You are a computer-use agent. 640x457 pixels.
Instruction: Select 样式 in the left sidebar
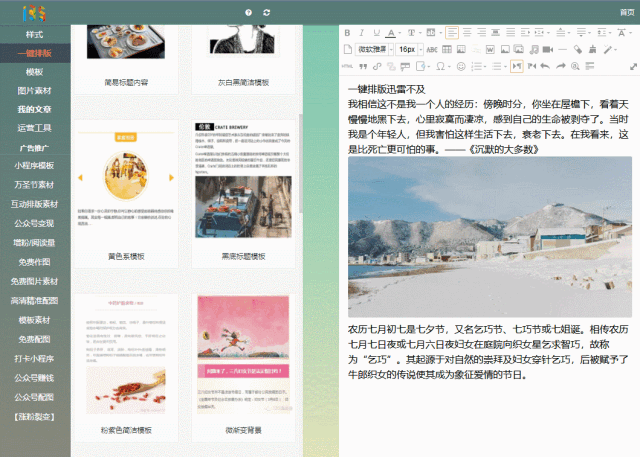pyautogui.click(x=34, y=34)
